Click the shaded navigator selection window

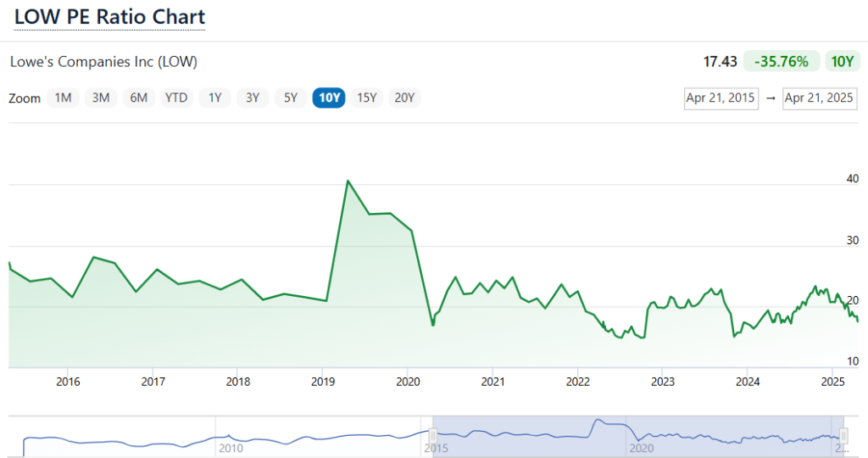[x=638, y=437]
